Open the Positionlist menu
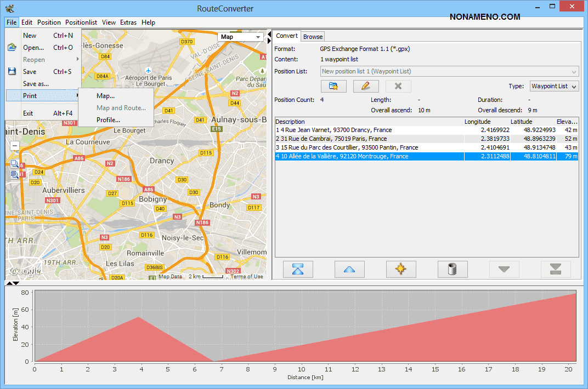Viewport: 588px width, 389px height. tap(81, 22)
